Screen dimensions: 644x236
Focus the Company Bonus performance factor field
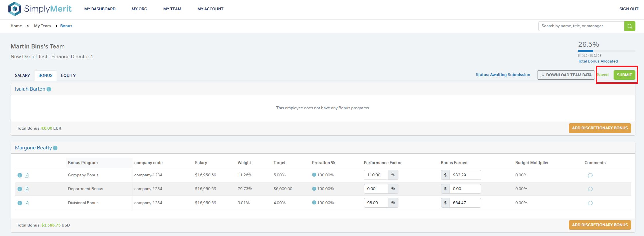[x=376, y=175]
